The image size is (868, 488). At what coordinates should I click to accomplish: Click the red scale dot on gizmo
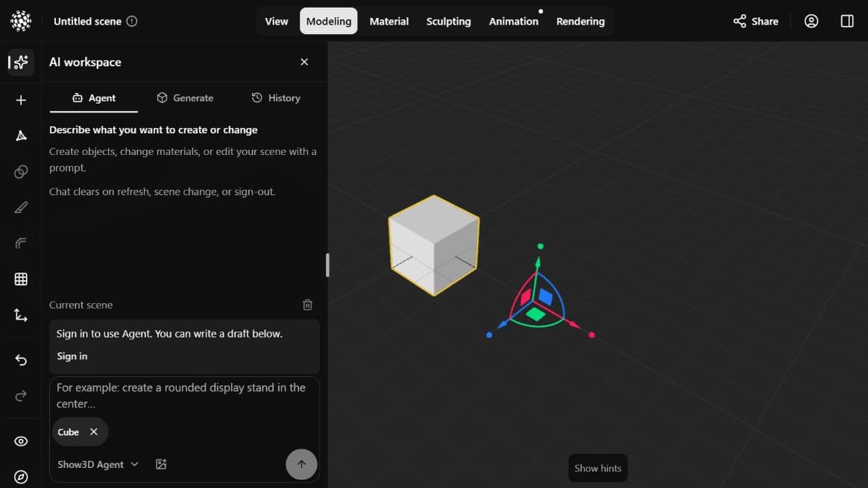(x=592, y=335)
